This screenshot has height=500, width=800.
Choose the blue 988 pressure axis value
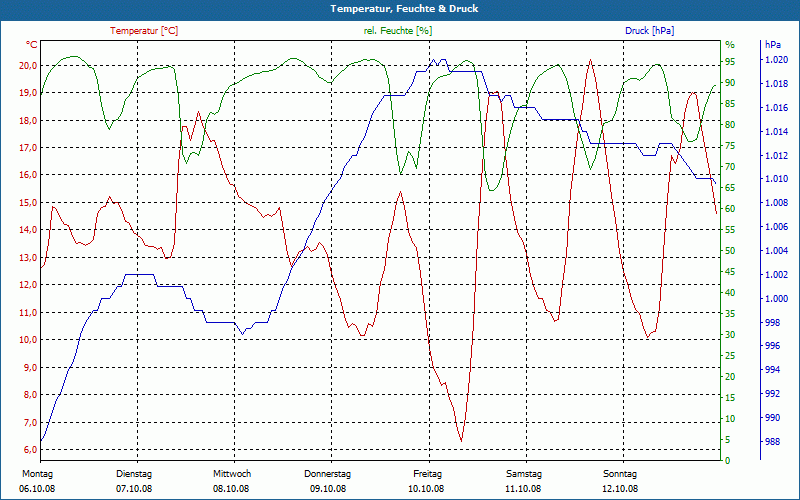click(x=773, y=442)
